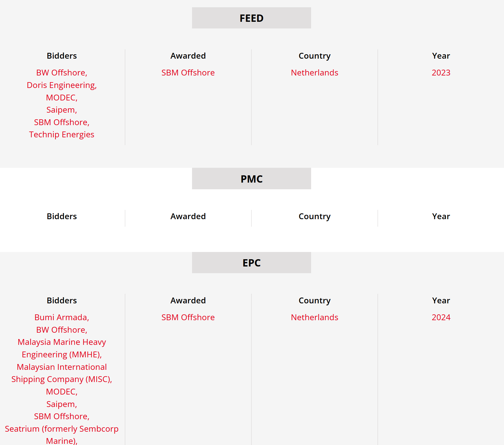The image size is (504, 445).
Task: Click BW Offshore in EPC bidders
Action: 62,330
